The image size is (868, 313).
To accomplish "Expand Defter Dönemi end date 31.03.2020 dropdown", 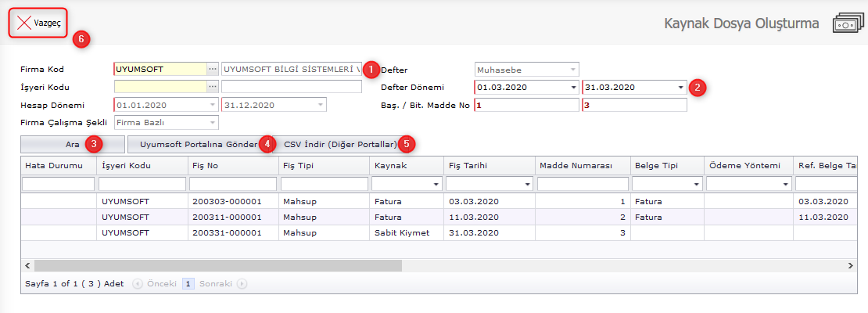I will tap(681, 87).
